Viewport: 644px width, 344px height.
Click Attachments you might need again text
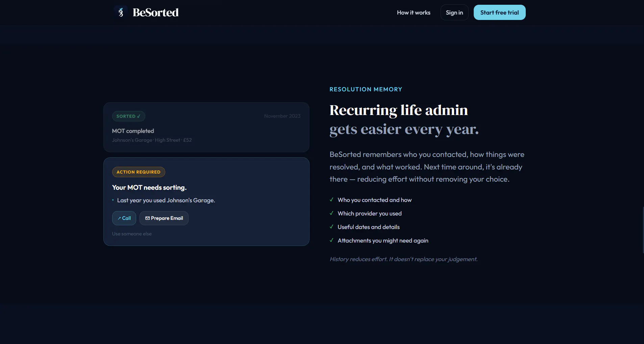click(383, 240)
